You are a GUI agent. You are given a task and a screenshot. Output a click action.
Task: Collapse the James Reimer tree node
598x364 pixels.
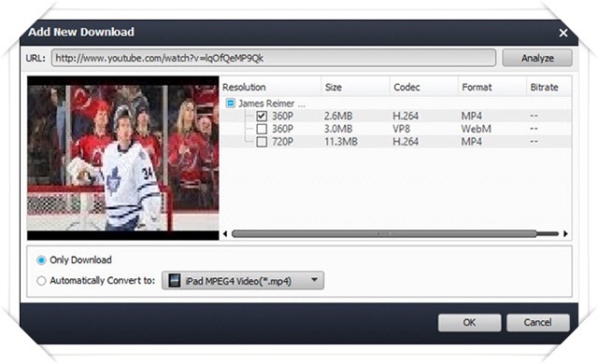(x=230, y=104)
